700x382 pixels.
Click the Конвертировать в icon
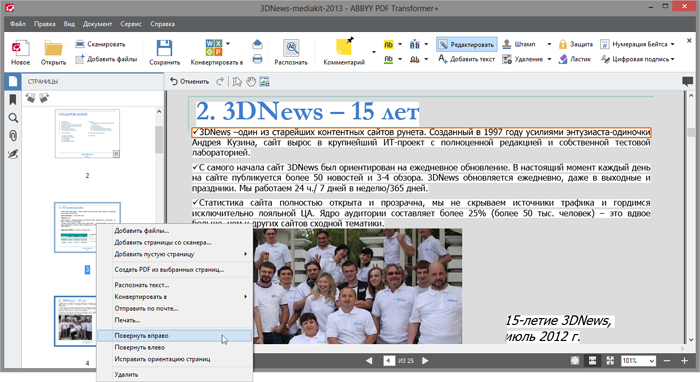214,48
